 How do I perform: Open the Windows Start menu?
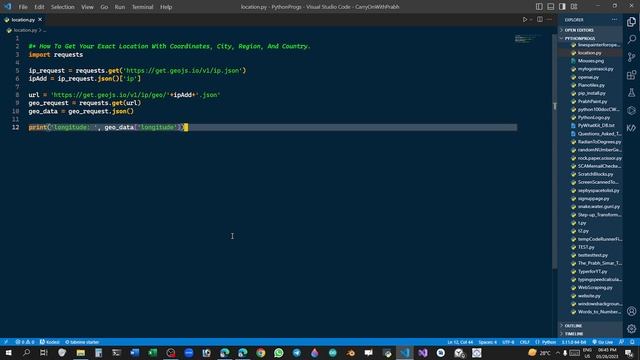(8, 353)
